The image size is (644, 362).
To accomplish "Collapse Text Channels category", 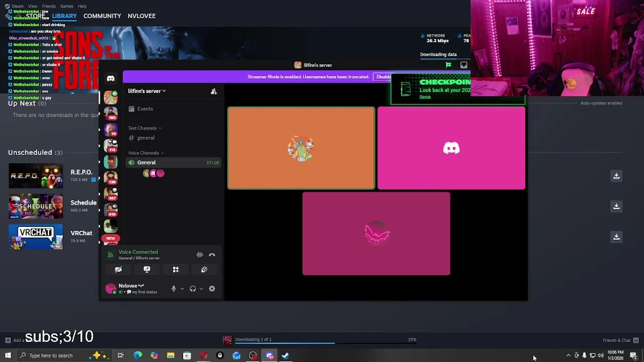I will (144, 128).
